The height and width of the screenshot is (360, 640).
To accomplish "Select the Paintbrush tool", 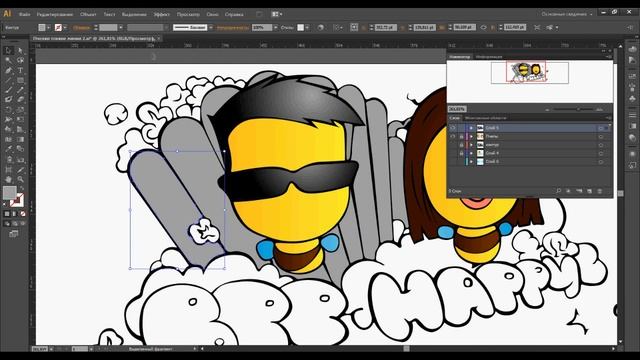I will (8, 90).
